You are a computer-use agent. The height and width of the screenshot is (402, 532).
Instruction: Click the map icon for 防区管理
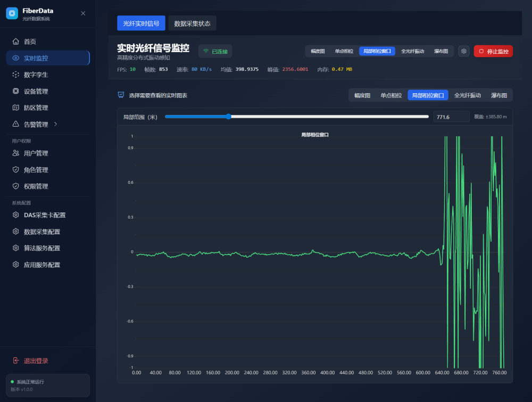click(16, 108)
